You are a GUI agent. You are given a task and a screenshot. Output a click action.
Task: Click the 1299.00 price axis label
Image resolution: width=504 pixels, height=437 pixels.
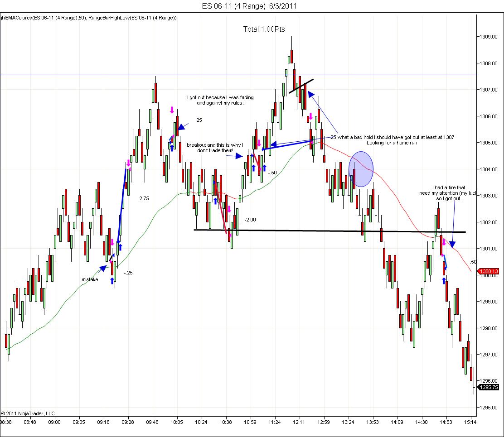(488, 302)
